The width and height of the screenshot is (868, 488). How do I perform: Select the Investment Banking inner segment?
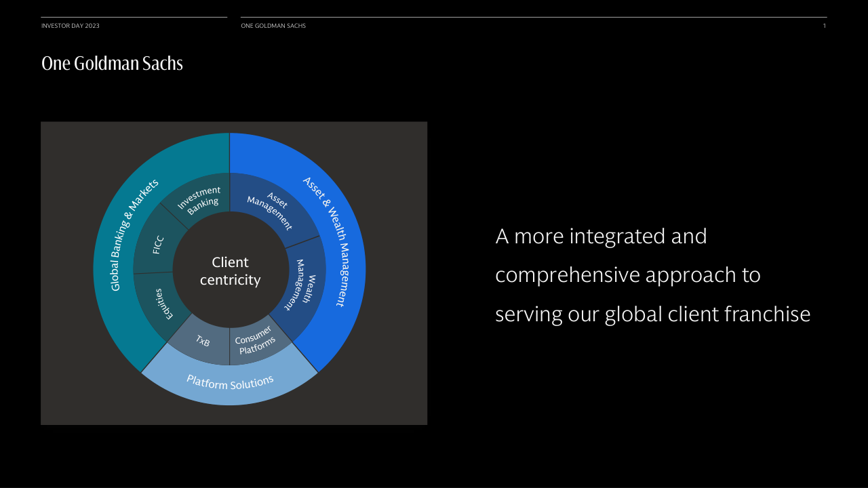pos(198,201)
